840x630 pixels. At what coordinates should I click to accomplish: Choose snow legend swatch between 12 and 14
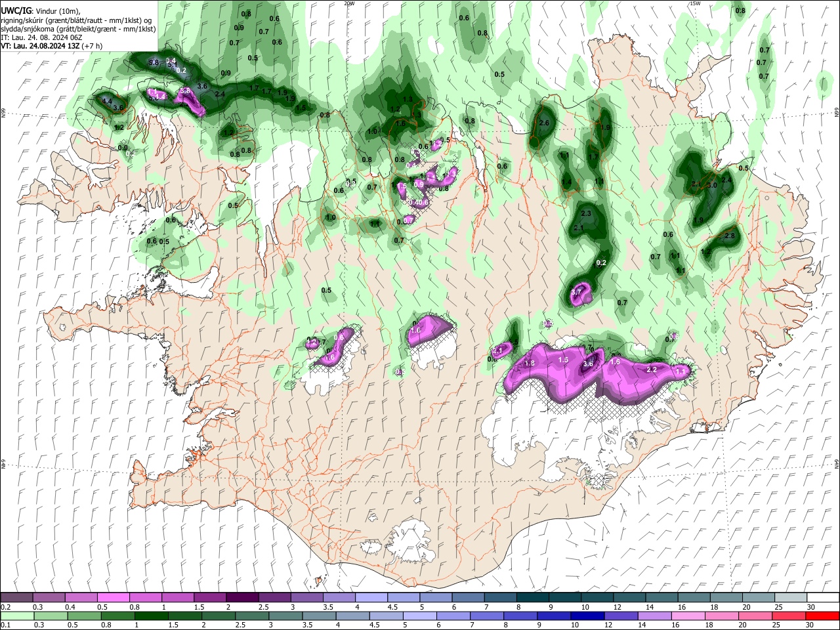629,597
